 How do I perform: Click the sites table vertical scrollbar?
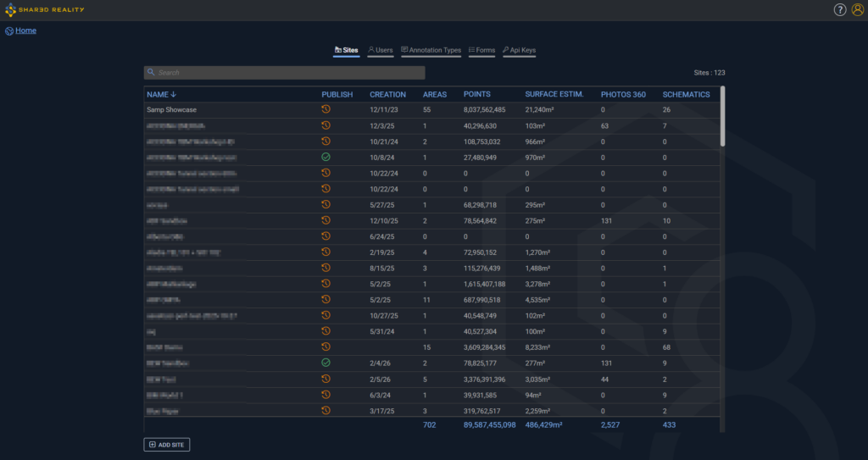722,119
